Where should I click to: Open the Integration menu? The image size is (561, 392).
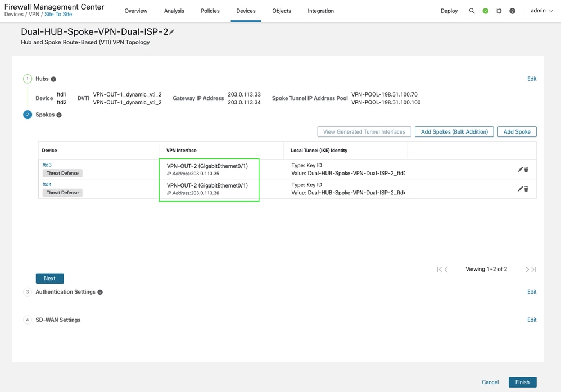pyautogui.click(x=320, y=11)
